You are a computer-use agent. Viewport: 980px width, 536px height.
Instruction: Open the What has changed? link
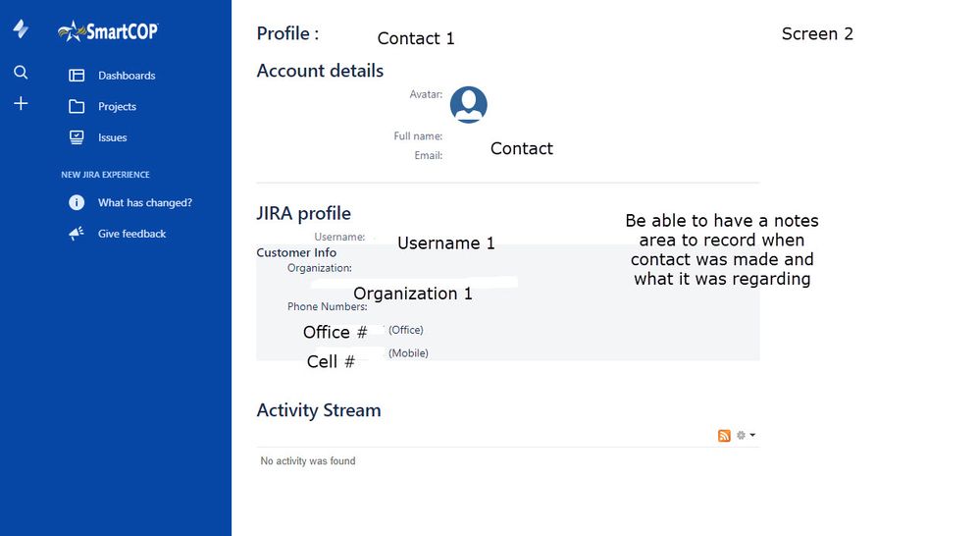pyautogui.click(x=145, y=202)
